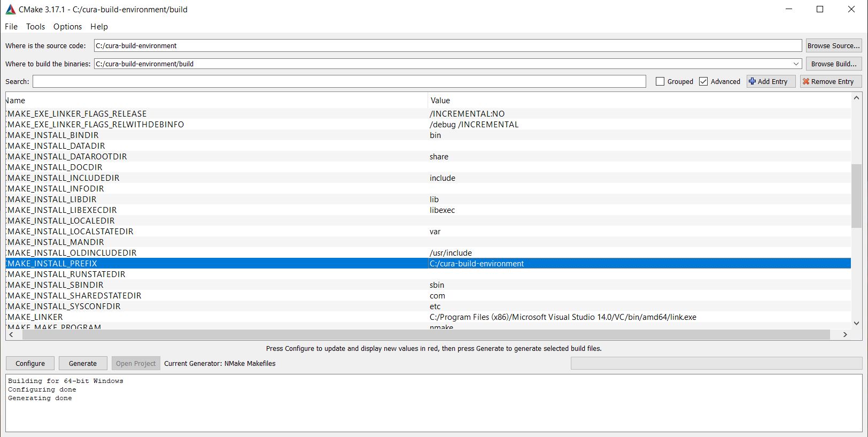Uncheck the Advanced checkbox
The width and height of the screenshot is (868, 437).
coord(703,81)
